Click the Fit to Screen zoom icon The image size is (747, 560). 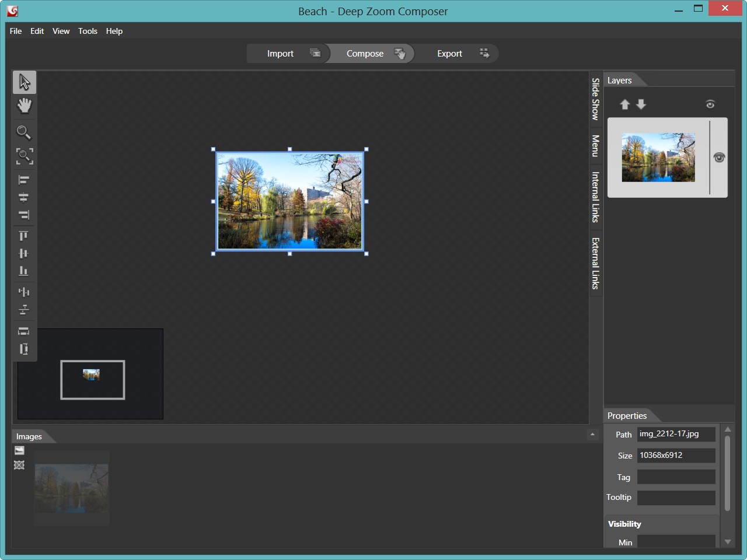[24, 156]
